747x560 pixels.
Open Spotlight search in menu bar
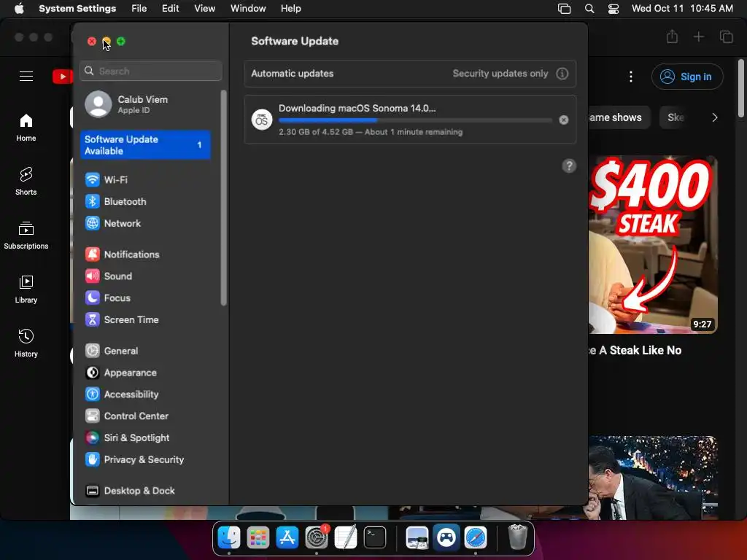(x=589, y=9)
